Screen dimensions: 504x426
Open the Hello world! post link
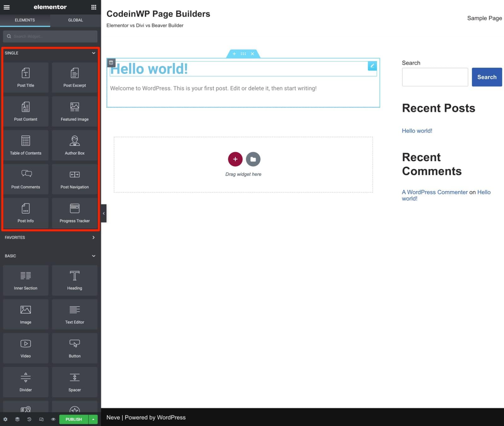pyautogui.click(x=417, y=131)
